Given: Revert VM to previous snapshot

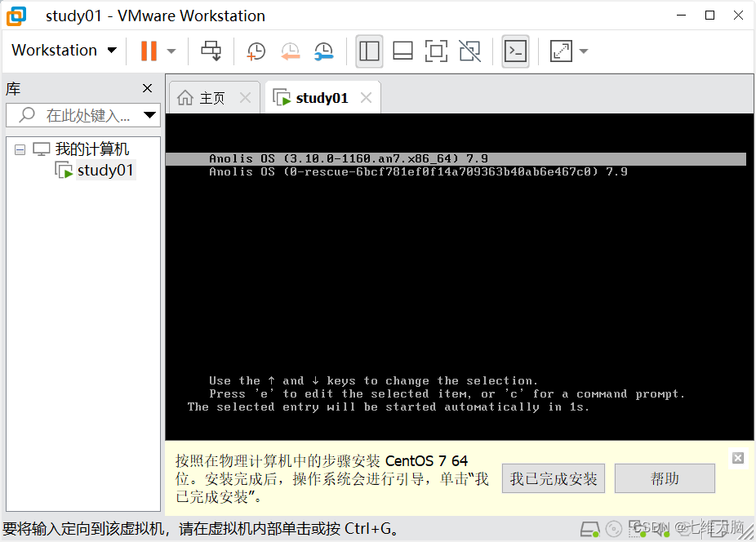Looking at the screenshot, I should 291,51.
